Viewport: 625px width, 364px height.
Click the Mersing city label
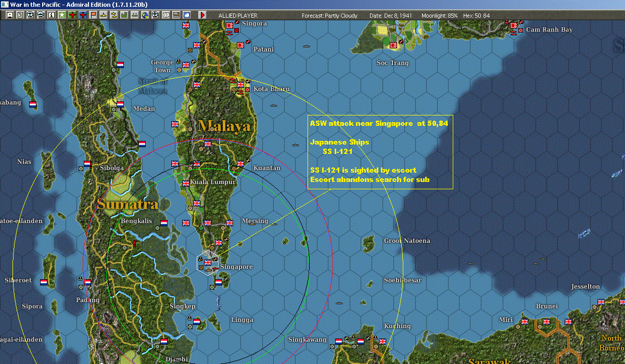click(255, 221)
